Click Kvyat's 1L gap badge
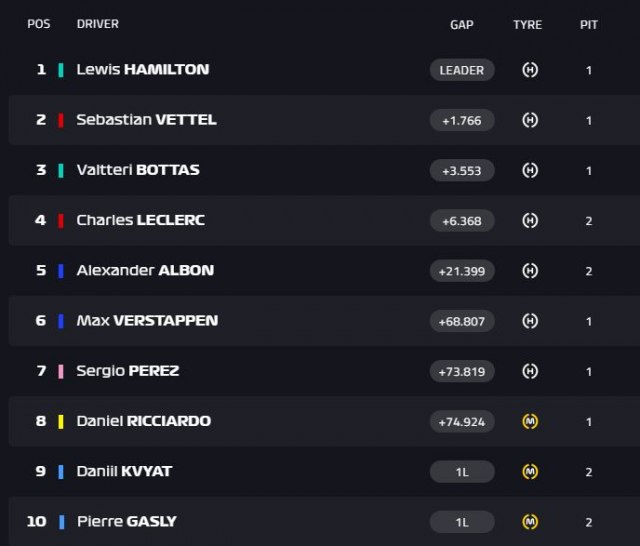This screenshot has width=640, height=546. [x=462, y=472]
